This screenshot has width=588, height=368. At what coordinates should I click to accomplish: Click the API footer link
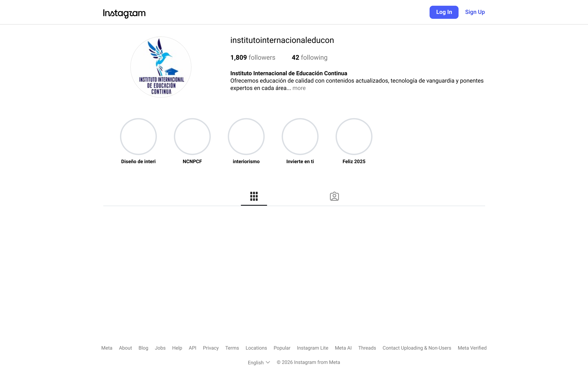(193, 348)
